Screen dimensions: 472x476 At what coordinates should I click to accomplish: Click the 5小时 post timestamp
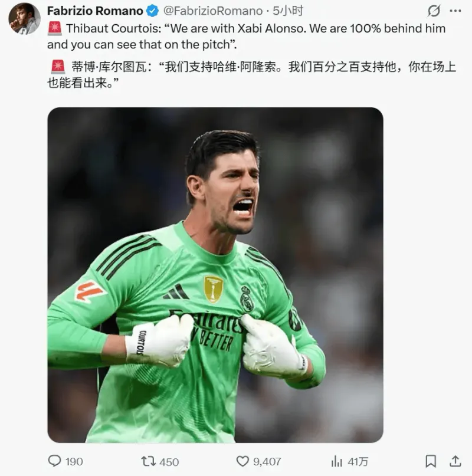pyautogui.click(x=288, y=11)
